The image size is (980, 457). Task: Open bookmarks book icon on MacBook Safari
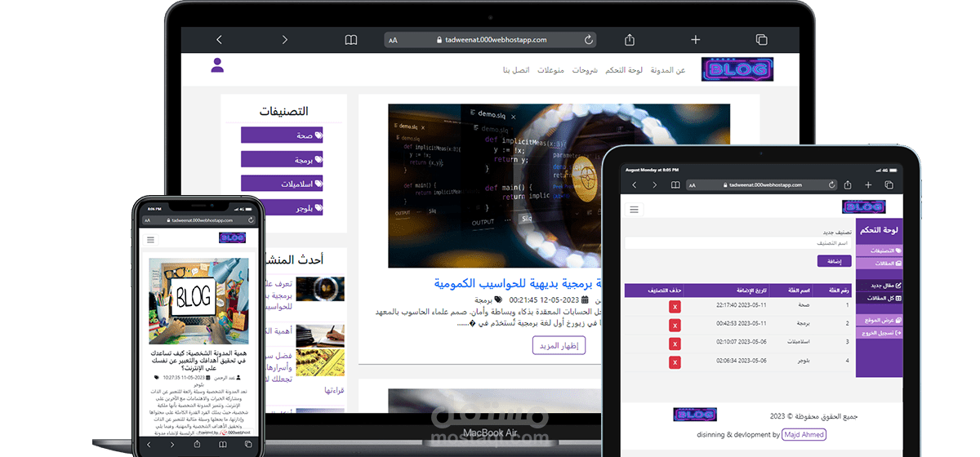click(x=351, y=39)
